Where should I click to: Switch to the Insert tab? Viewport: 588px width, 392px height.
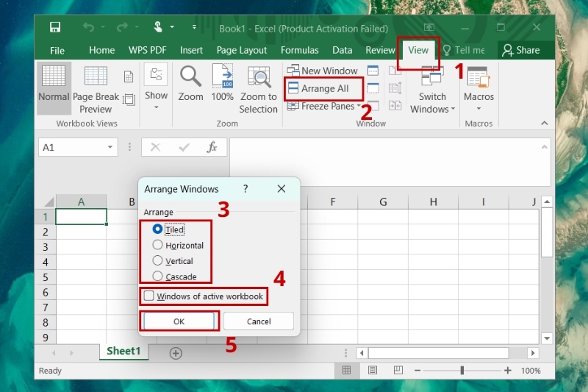(x=191, y=50)
